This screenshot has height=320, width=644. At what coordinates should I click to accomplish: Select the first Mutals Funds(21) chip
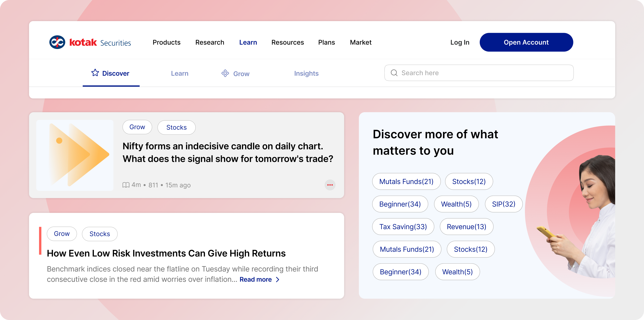click(x=406, y=181)
